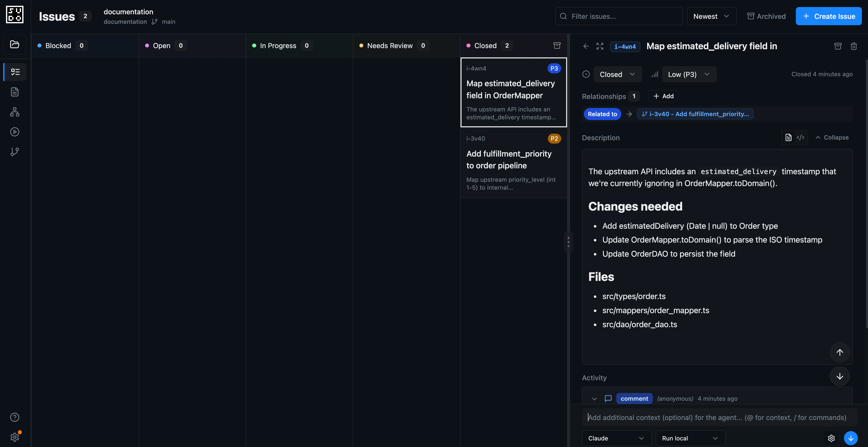Click the main branch label
Viewport: 868px width, 447px height.
pyautogui.click(x=168, y=22)
